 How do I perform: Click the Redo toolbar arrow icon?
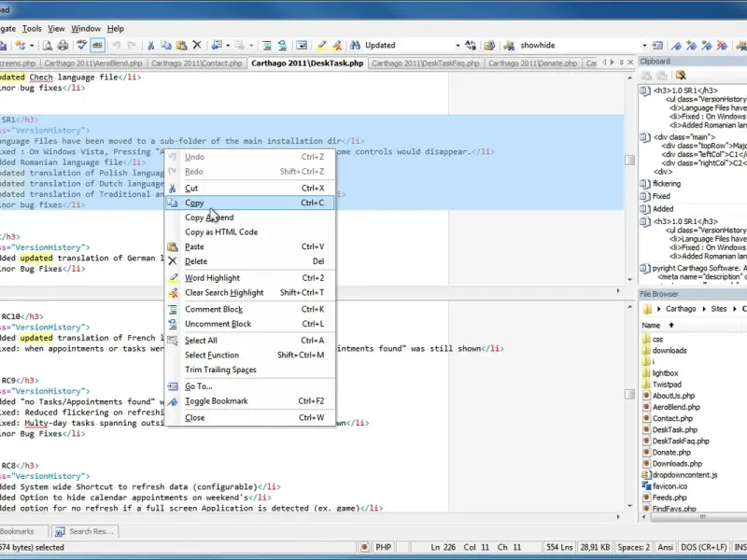tap(132, 45)
